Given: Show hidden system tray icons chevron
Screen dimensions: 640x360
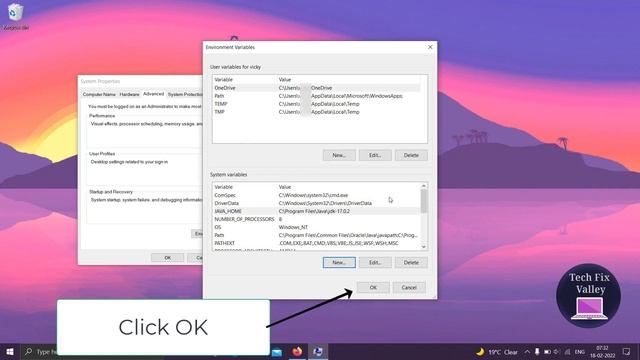Looking at the screenshot, I should coord(527,352).
